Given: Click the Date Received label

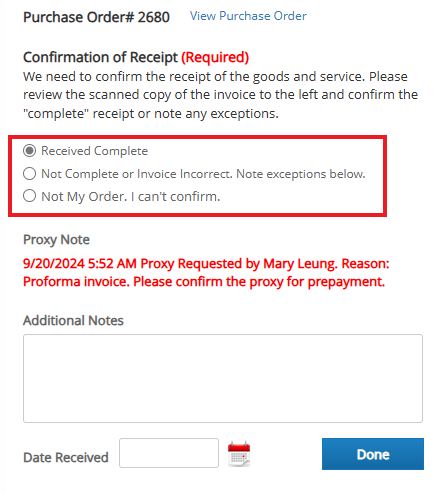Looking at the screenshot, I should (66, 457).
